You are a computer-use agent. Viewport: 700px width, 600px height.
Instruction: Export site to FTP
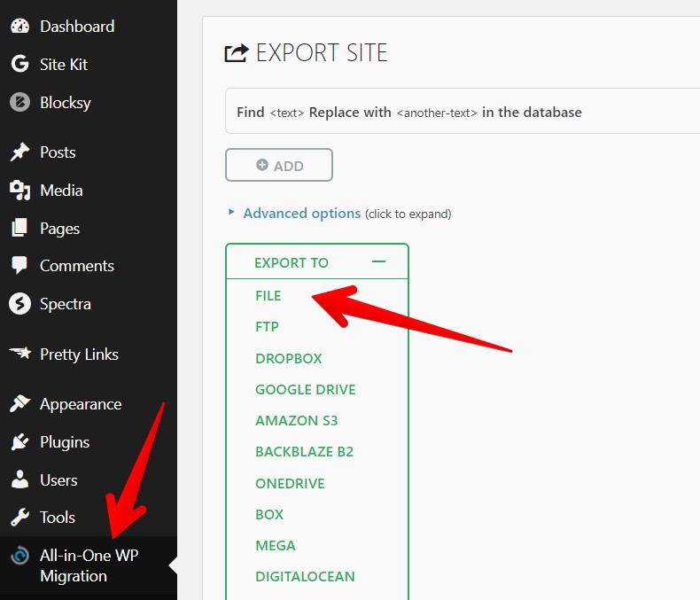point(267,327)
